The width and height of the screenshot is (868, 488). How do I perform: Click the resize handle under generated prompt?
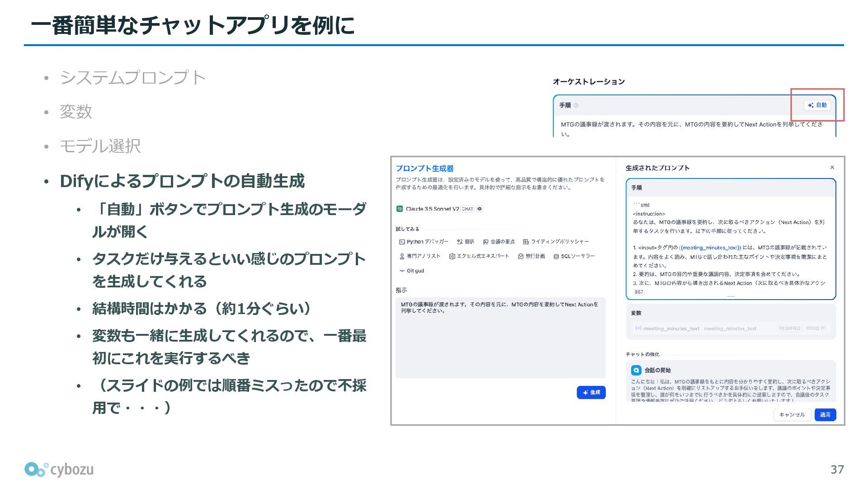[x=731, y=296]
